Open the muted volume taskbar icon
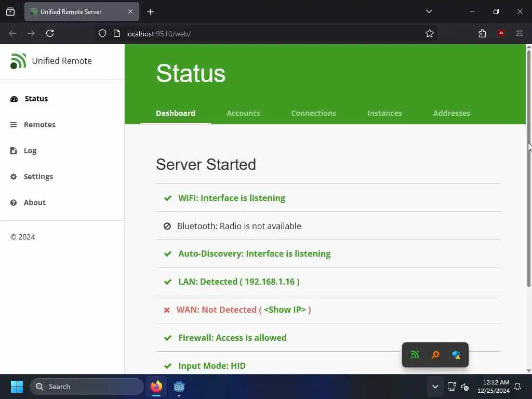Viewport: 532px width, 399px height. pos(465,387)
